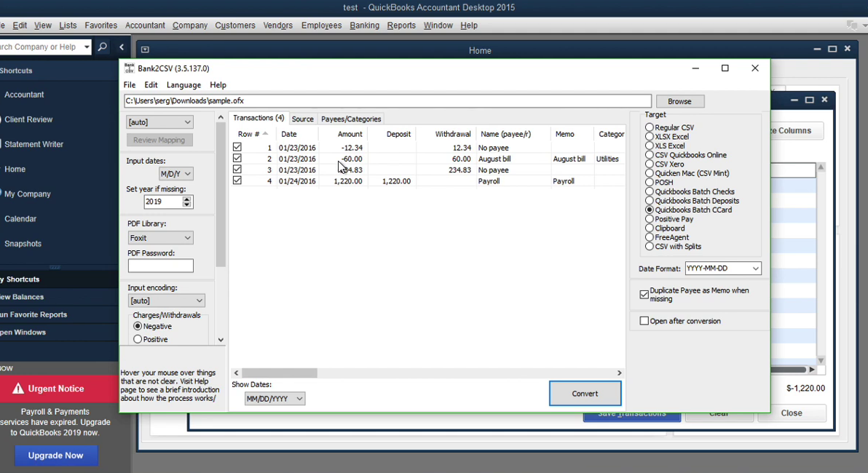Viewport: 868px width, 473px height.
Task: Open the Bank2CSV File menu
Action: [x=130, y=84]
